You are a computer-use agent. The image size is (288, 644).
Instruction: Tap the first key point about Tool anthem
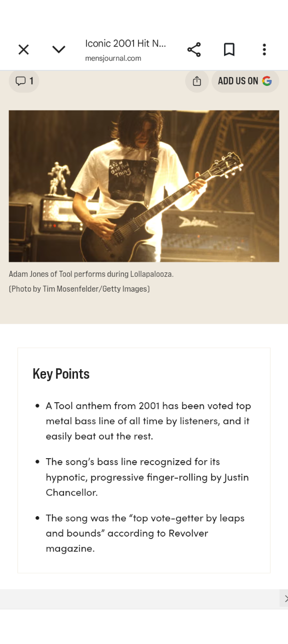[148, 421]
